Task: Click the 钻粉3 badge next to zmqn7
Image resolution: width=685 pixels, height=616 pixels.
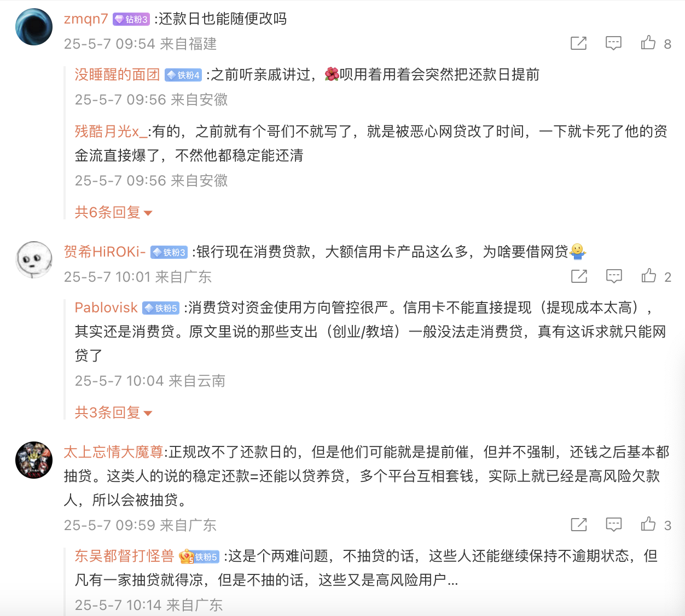Action: pyautogui.click(x=131, y=19)
